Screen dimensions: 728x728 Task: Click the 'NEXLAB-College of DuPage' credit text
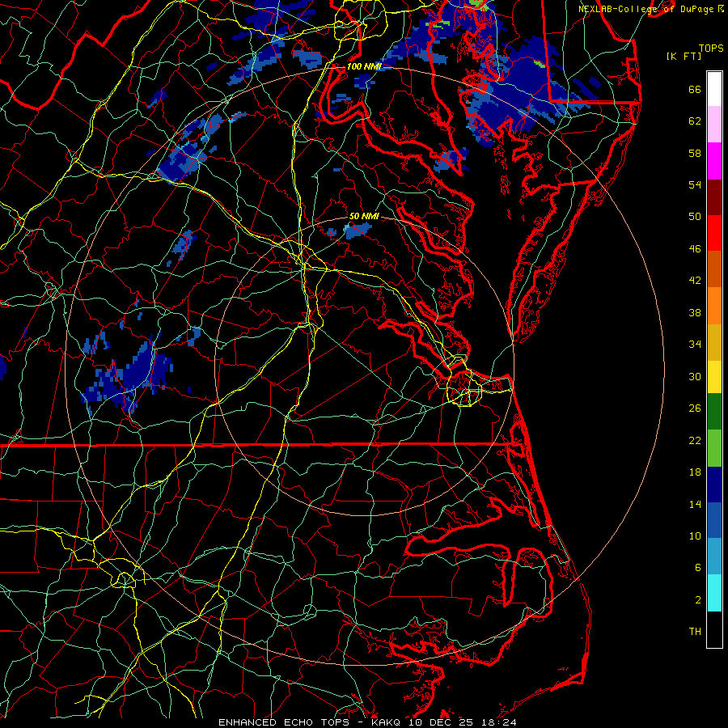click(645, 9)
